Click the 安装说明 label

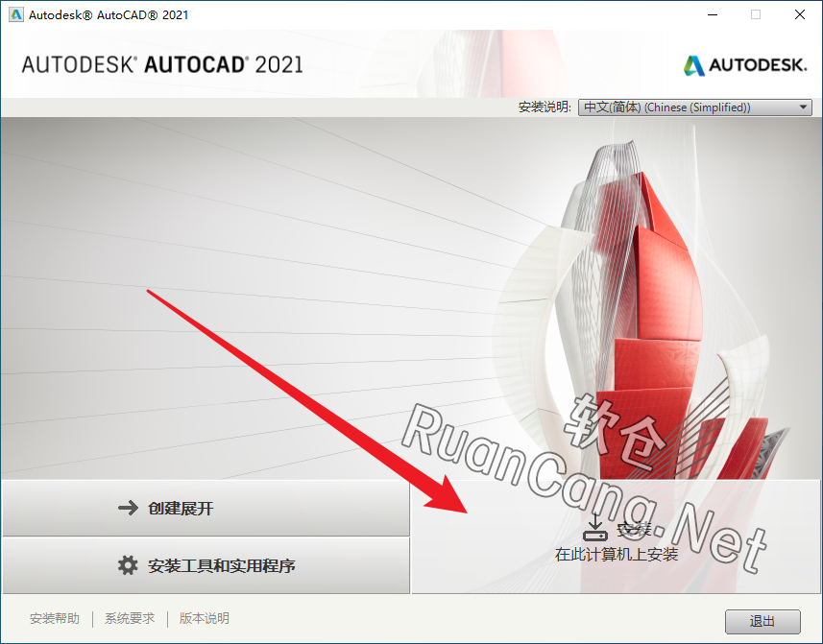point(545,107)
